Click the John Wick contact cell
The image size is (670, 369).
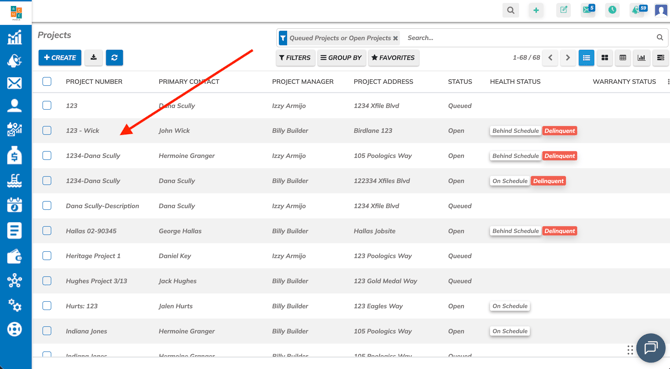coord(174,131)
